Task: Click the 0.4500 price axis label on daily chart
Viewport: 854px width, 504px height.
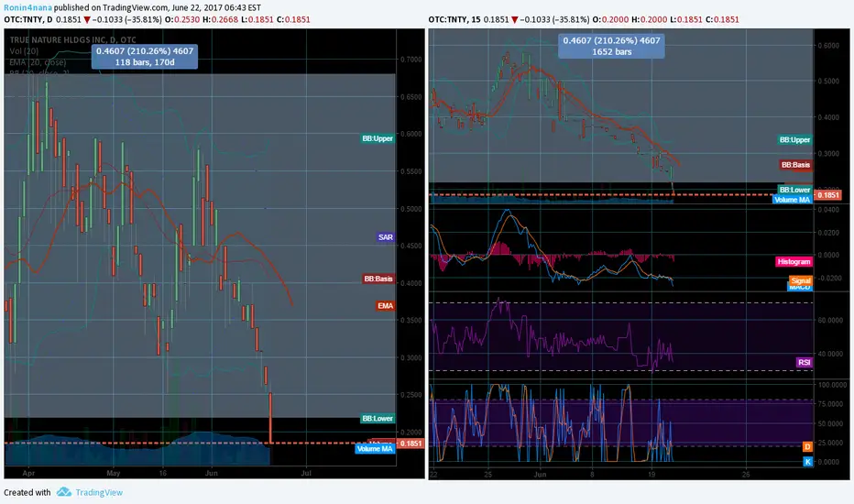Action: click(x=411, y=246)
